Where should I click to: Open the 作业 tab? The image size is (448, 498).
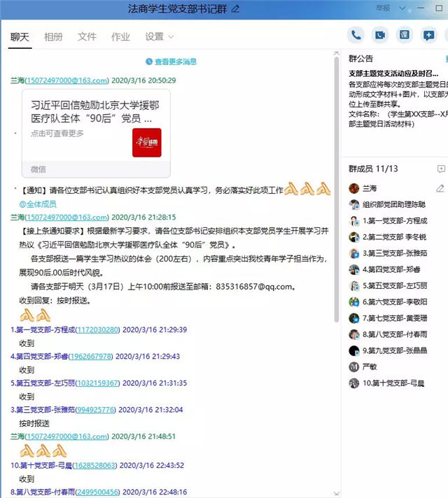[x=120, y=37]
